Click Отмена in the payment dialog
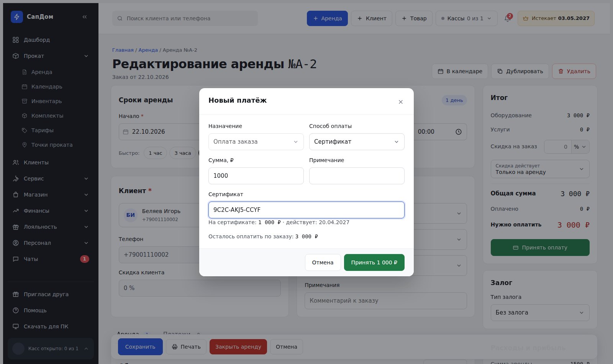The height and width of the screenshot is (364, 613). (x=323, y=262)
